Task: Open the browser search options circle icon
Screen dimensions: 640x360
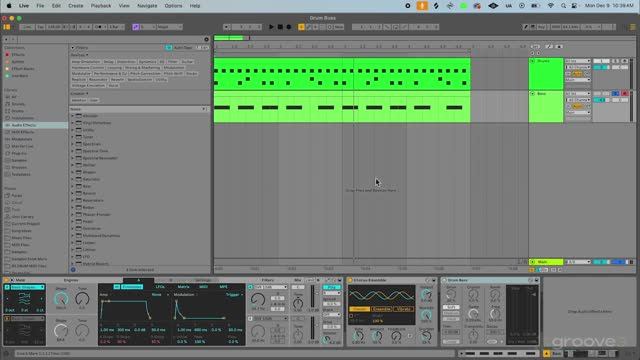Action: [206, 40]
